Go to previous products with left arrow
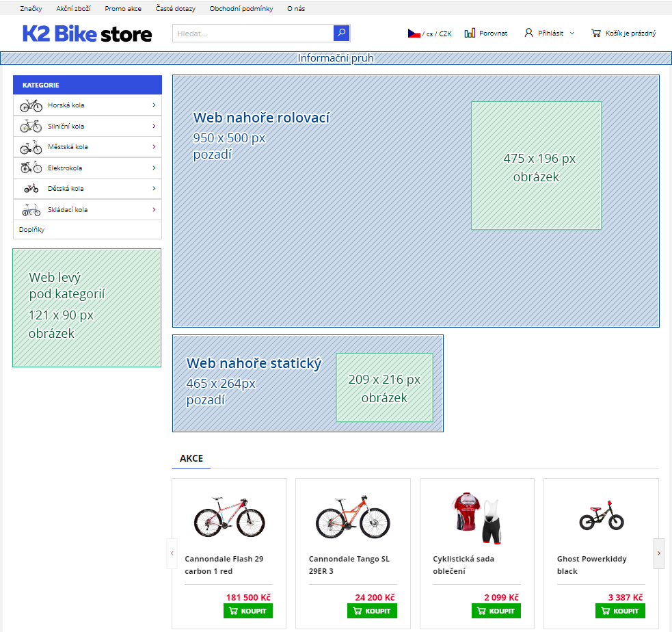The image size is (672, 632). pyautogui.click(x=172, y=553)
